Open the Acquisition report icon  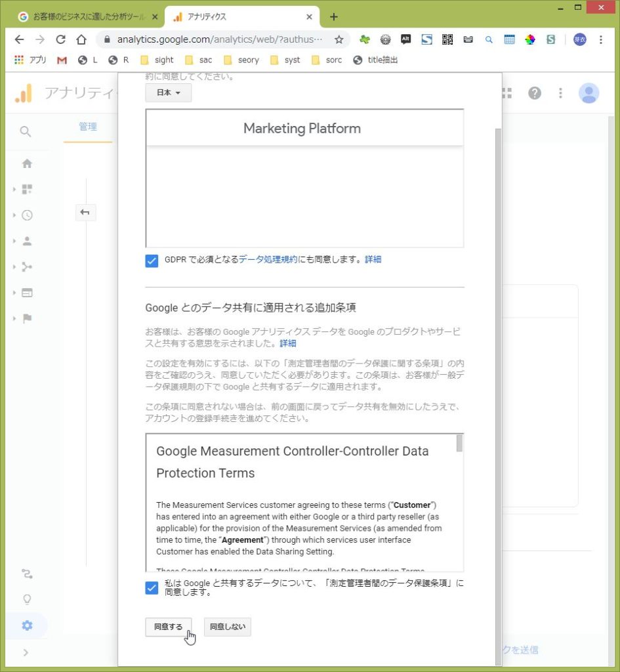(27, 267)
